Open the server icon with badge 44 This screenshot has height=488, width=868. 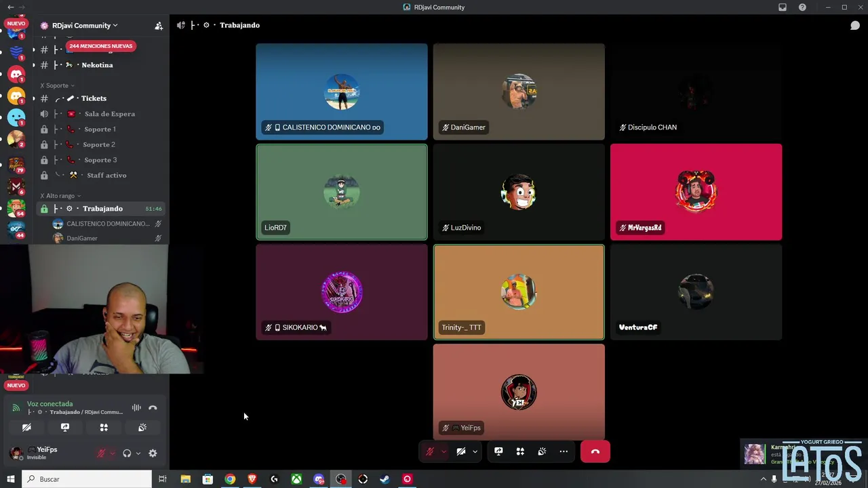coord(16,229)
